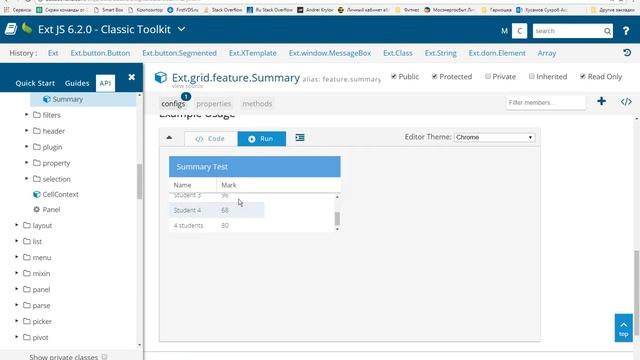Open Ext.button.Segmented history link
640x360 pixels.
coord(179,53)
